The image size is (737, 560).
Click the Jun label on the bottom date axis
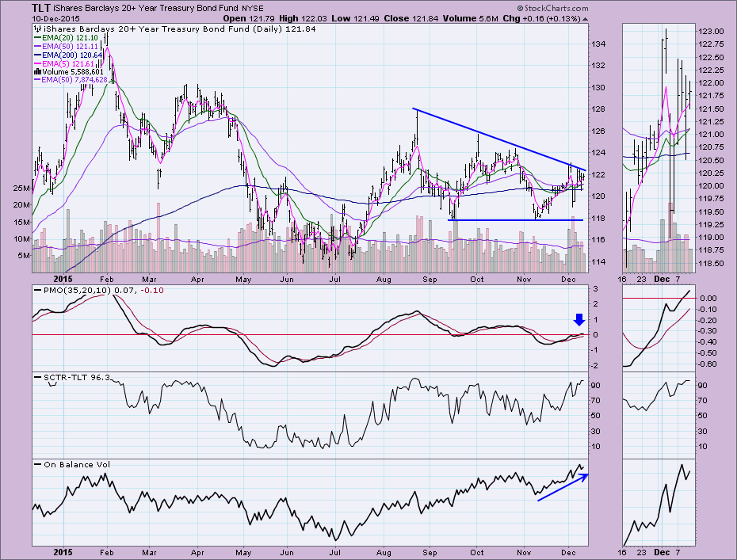click(287, 553)
